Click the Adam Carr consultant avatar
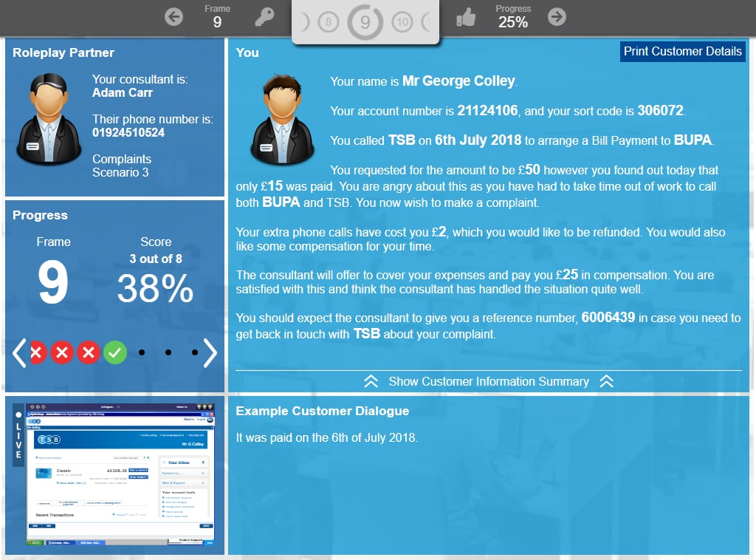The width and height of the screenshot is (756, 560). pyautogui.click(x=49, y=119)
